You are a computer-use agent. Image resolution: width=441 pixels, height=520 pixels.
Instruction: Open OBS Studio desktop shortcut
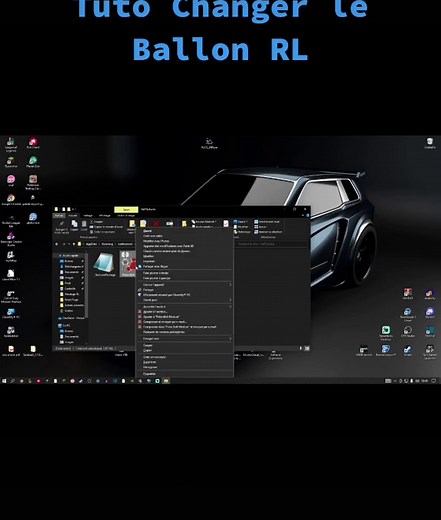click(x=407, y=330)
